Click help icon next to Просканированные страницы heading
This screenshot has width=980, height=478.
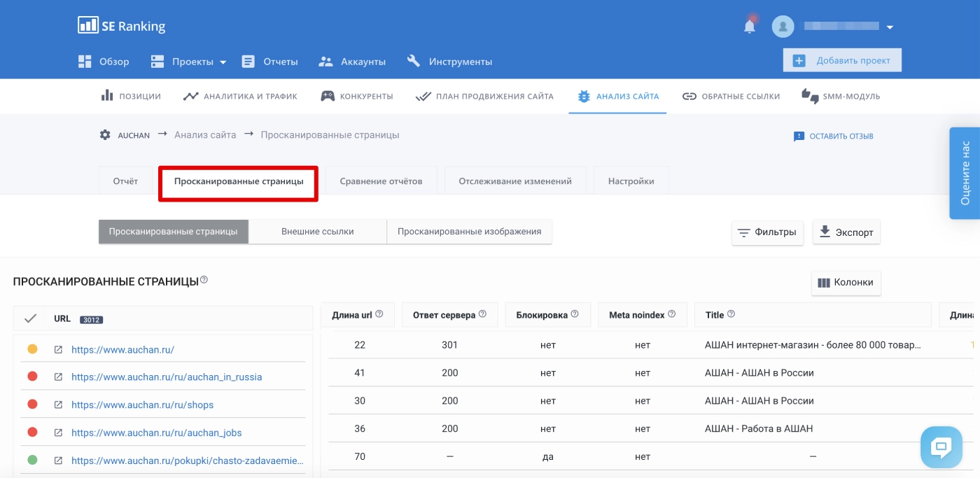(x=204, y=280)
